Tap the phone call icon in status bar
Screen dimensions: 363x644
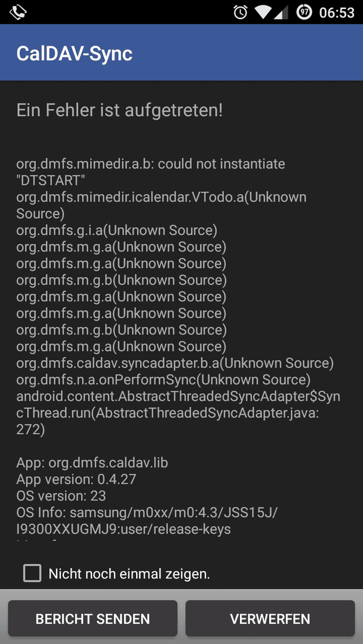pos(18,12)
